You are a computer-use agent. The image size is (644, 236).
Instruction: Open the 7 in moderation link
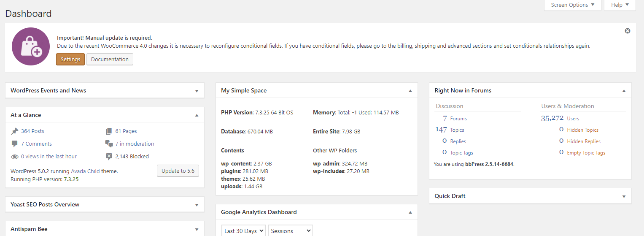(135, 144)
